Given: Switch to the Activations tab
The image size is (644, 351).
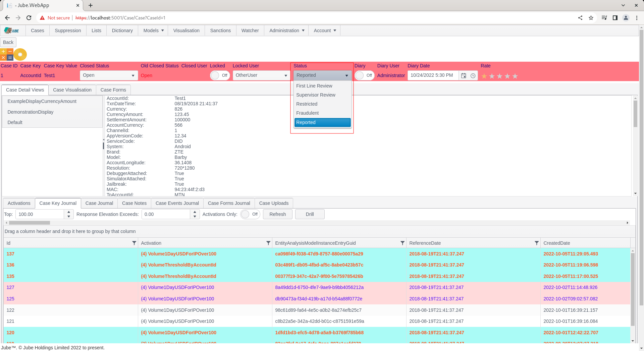Looking at the screenshot, I should coord(19,203).
